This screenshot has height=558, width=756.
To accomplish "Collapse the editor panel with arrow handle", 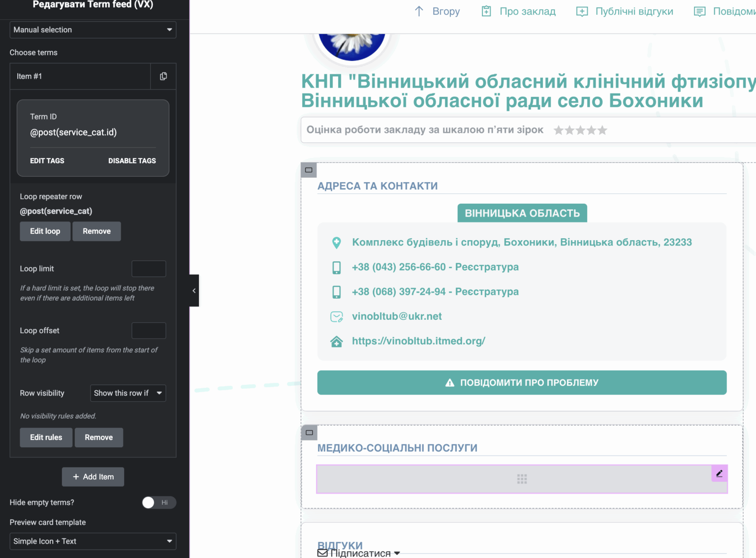I will 194,291.
